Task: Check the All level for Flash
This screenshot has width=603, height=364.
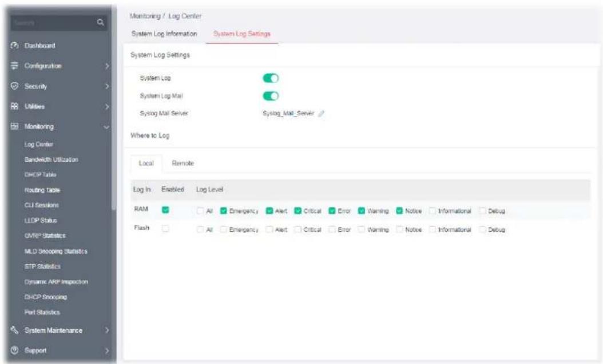Action: click(200, 230)
